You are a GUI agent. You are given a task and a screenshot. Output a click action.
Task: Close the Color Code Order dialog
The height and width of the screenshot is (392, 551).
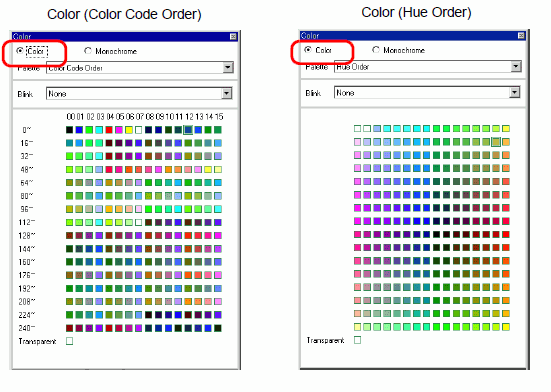233,37
